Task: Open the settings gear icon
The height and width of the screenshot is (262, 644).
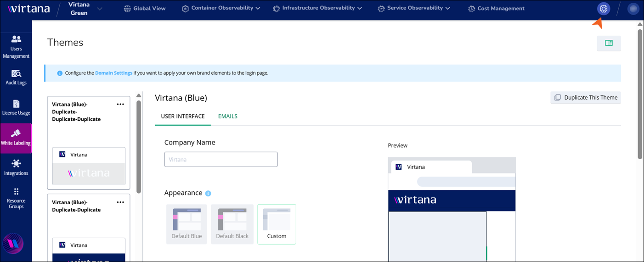Action: (604, 9)
